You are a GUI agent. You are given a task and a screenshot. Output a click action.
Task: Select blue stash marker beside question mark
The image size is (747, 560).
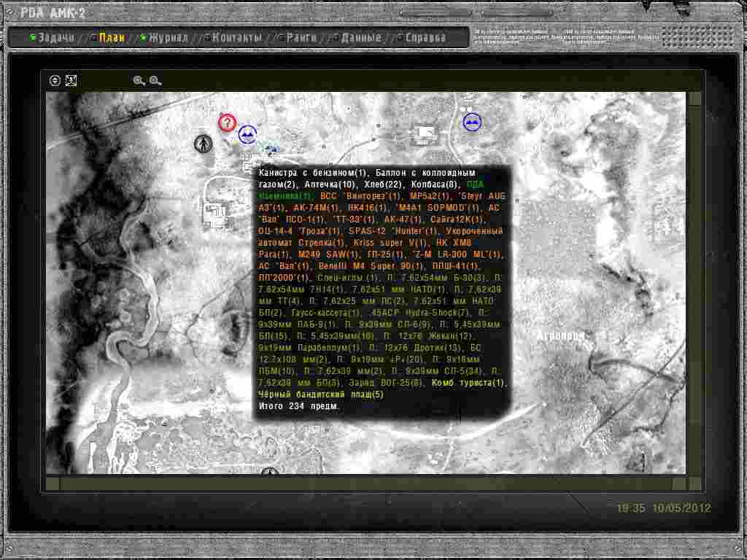click(247, 135)
